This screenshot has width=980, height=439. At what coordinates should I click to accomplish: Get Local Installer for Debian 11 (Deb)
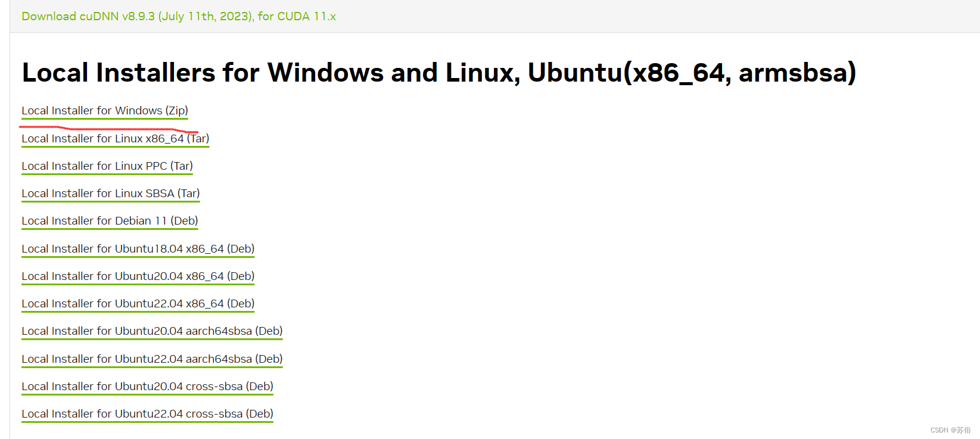(109, 220)
